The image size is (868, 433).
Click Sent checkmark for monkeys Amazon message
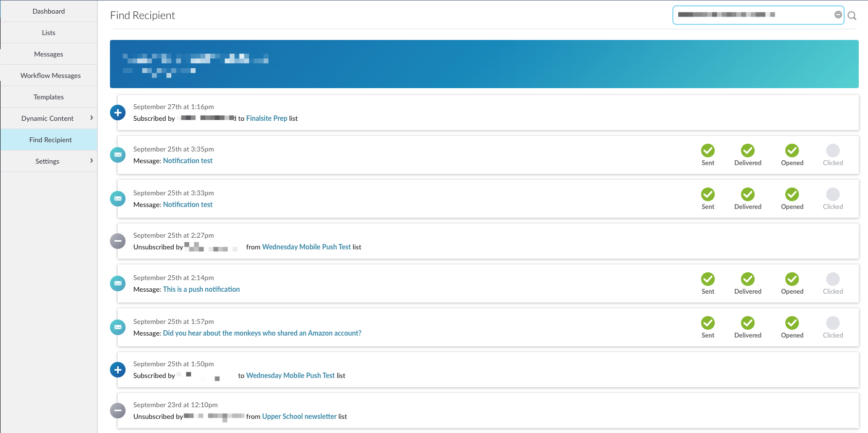[708, 323]
